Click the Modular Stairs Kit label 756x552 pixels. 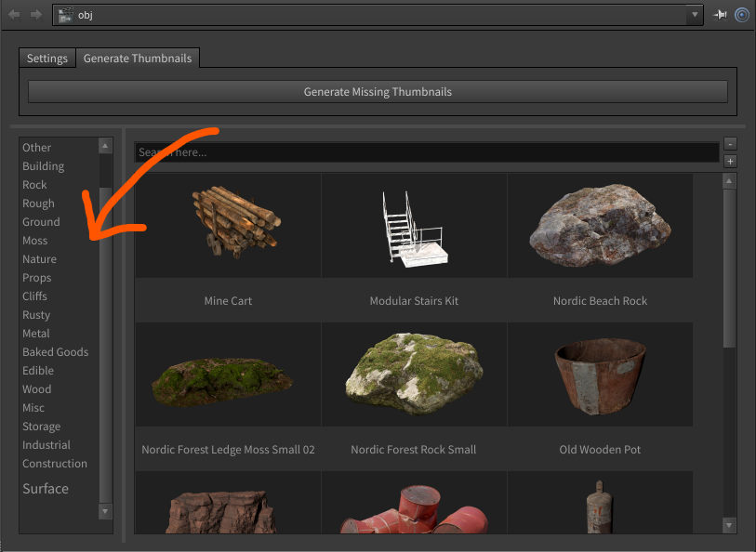pos(414,301)
